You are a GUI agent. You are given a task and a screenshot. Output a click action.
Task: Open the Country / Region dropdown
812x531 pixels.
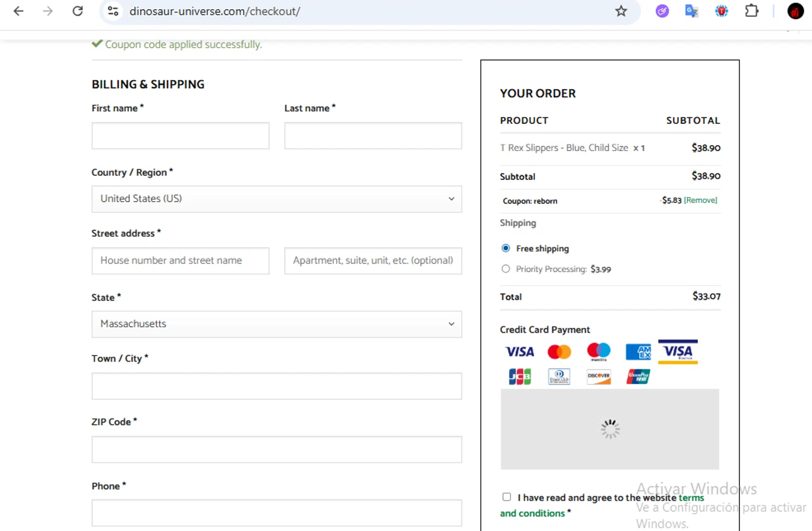[x=277, y=199]
